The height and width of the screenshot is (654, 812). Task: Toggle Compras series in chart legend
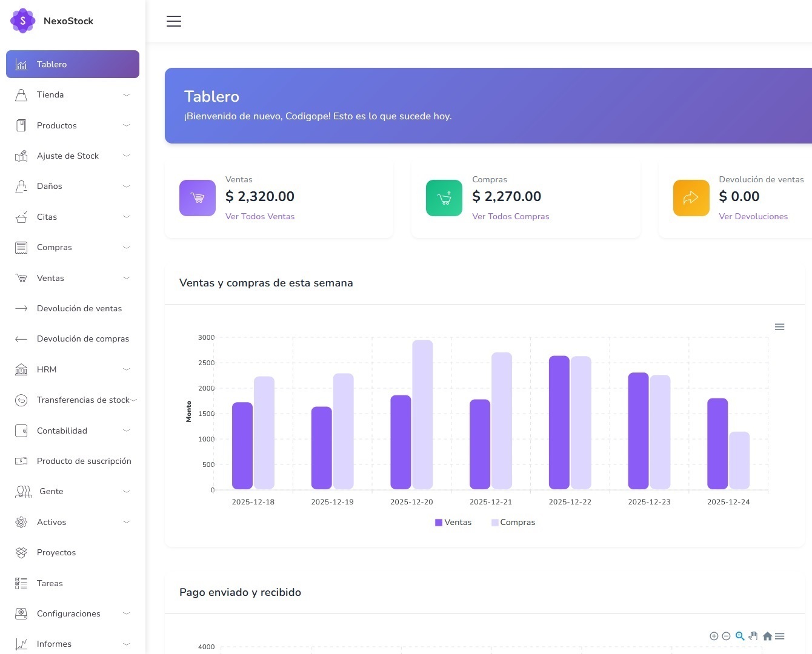click(x=513, y=523)
